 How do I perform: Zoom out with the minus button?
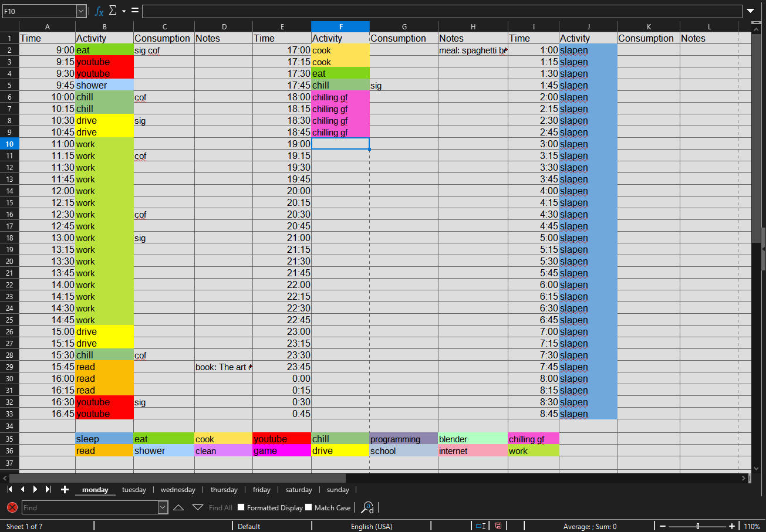pyautogui.click(x=663, y=526)
